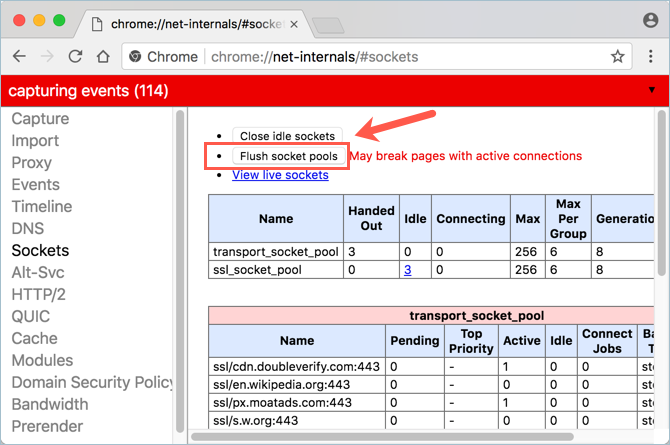Switch to the HTTP/2 sidebar view
The width and height of the screenshot is (670, 445).
pos(39,294)
